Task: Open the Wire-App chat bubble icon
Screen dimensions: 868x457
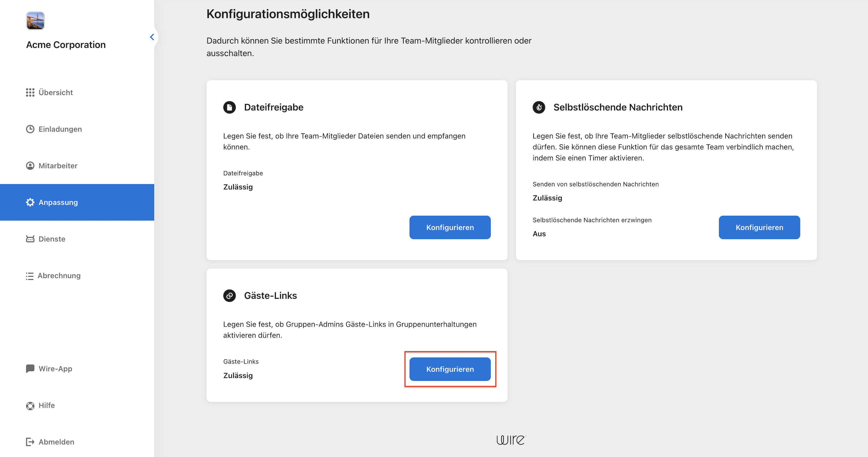Action: pos(30,369)
